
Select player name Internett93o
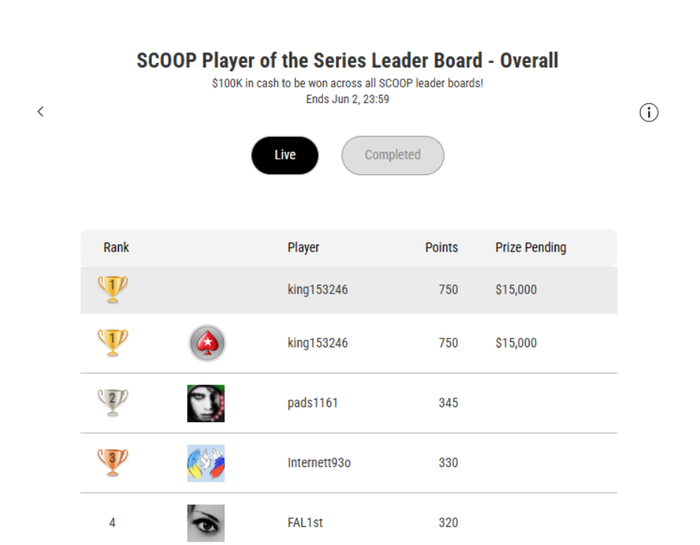(319, 462)
